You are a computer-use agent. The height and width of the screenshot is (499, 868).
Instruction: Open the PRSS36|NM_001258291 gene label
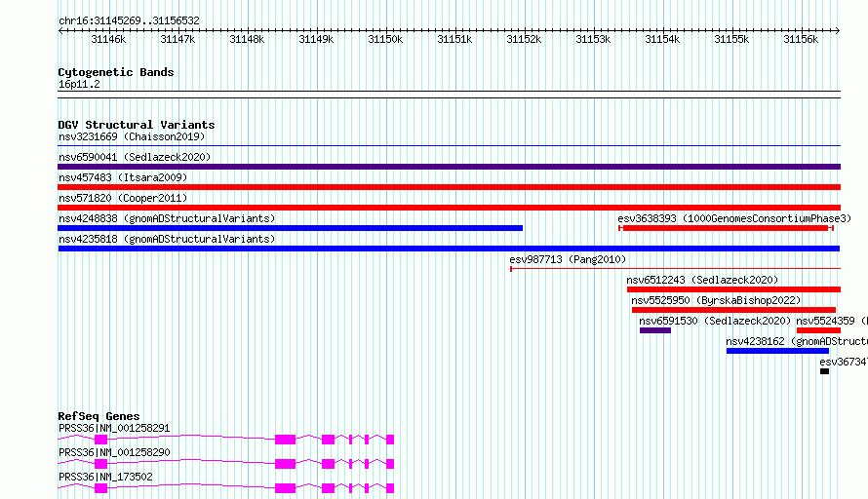114,428
